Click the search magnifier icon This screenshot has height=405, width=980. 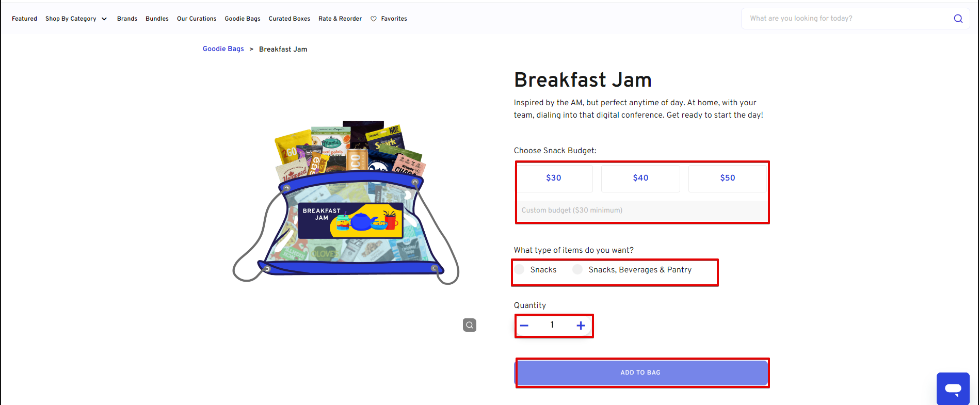(958, 19)
